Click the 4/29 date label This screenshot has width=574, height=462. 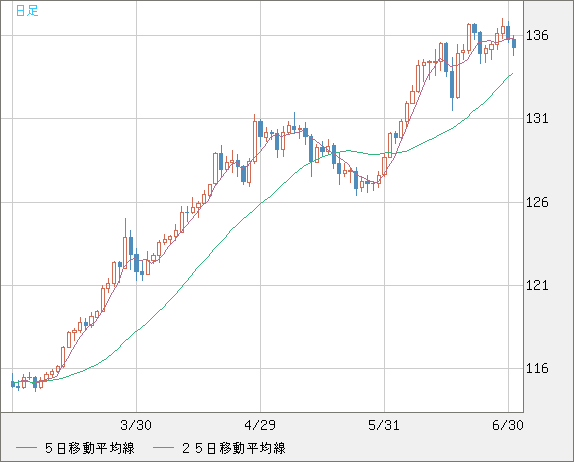pos(260,425)
